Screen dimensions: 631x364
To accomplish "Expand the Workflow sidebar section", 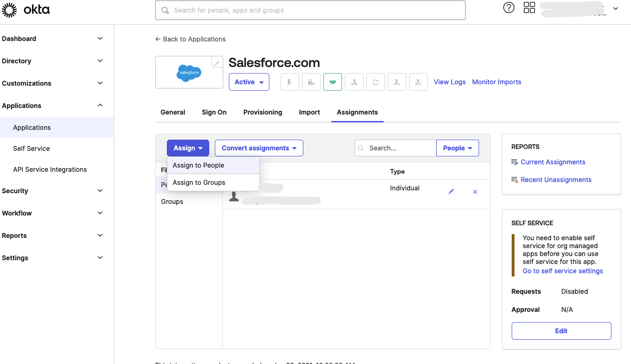I will [x=100, y=213].
